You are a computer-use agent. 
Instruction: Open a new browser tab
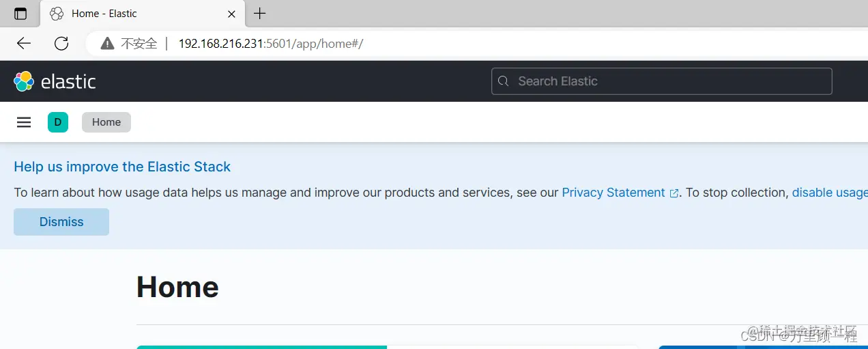click(x=260, y=14)
